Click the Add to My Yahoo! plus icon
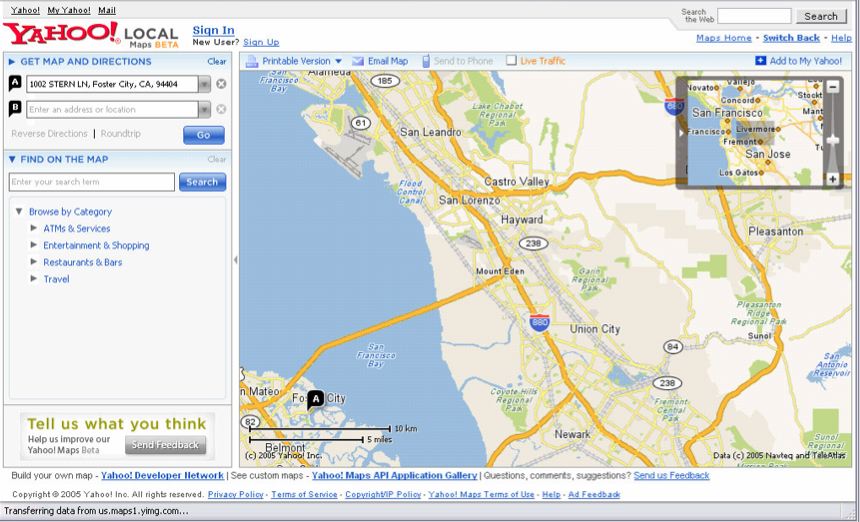The height and width of the screenshot is (522, 860). coord(761,61)
